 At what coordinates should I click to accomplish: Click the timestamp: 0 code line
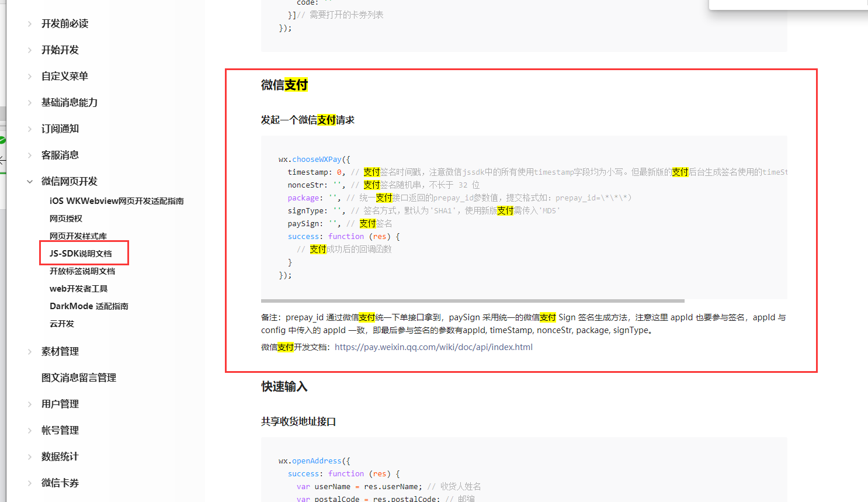coord(537,172)
